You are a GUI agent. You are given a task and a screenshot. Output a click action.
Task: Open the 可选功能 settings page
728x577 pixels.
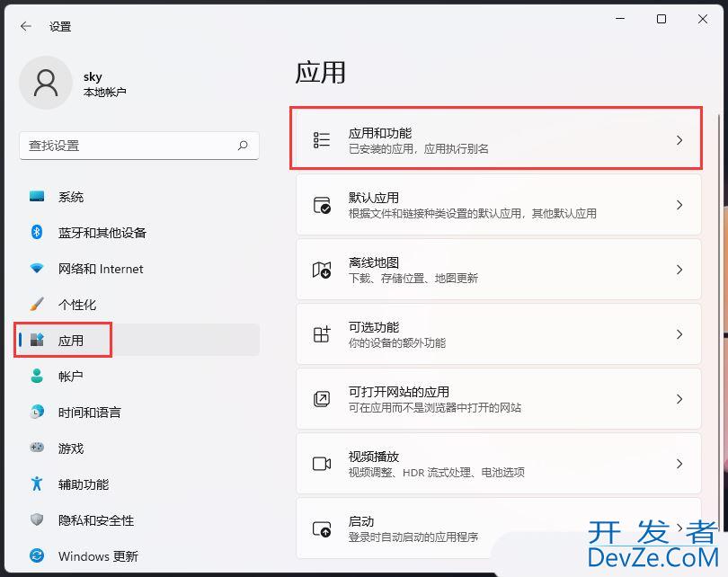[x=498, y=333]
